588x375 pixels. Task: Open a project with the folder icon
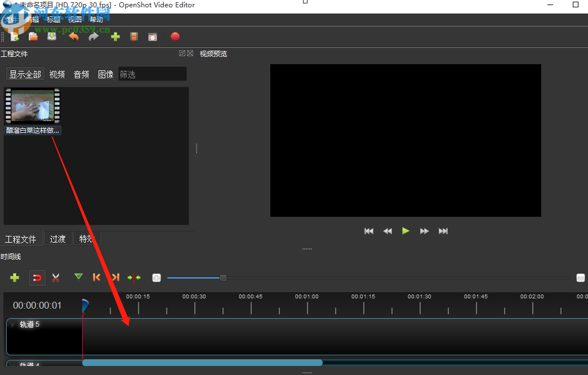click(33, 37)
